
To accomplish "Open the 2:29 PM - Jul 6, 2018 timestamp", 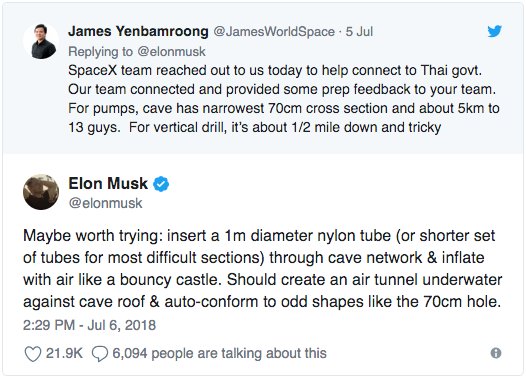I will (89, 325).
